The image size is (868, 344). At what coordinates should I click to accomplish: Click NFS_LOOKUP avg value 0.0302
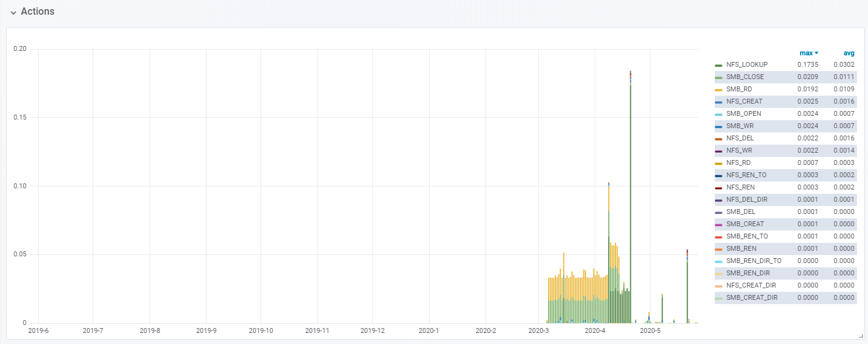844,64
